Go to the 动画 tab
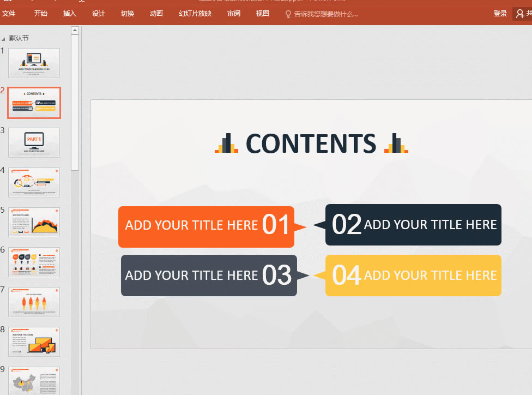Screen dimensions: 532x395 pyautogui.click(x=156, y=14)
